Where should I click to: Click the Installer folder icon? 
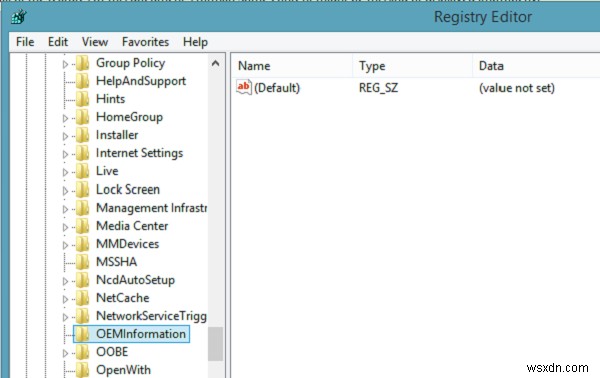click(82, 135)
